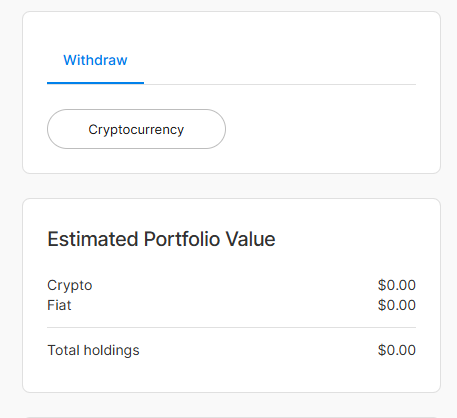This screenshot has width=457, height=418.
Task: Click the word Value in the heading
Action: pos(250,239)
